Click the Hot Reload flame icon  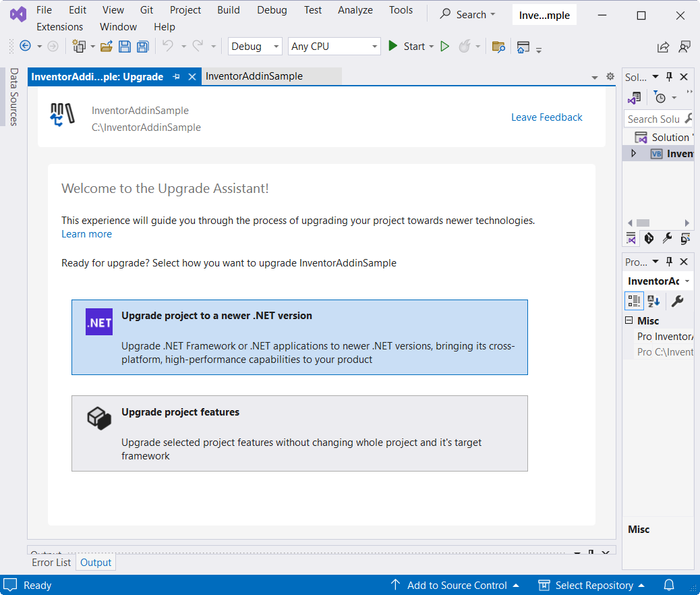465,47
